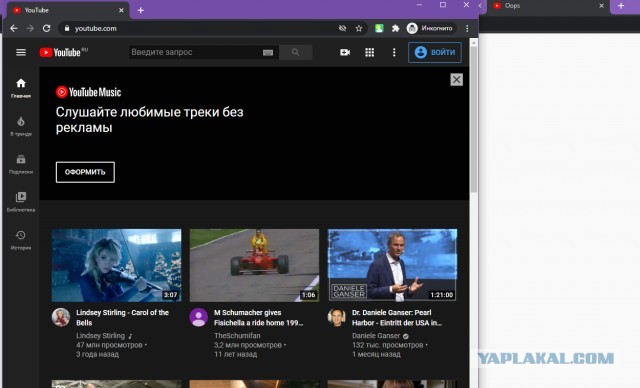The height and width of the screenshot is (388, 640).
Task: Click the third-party cookies blocked eye icon
Action: coord(342,28)
